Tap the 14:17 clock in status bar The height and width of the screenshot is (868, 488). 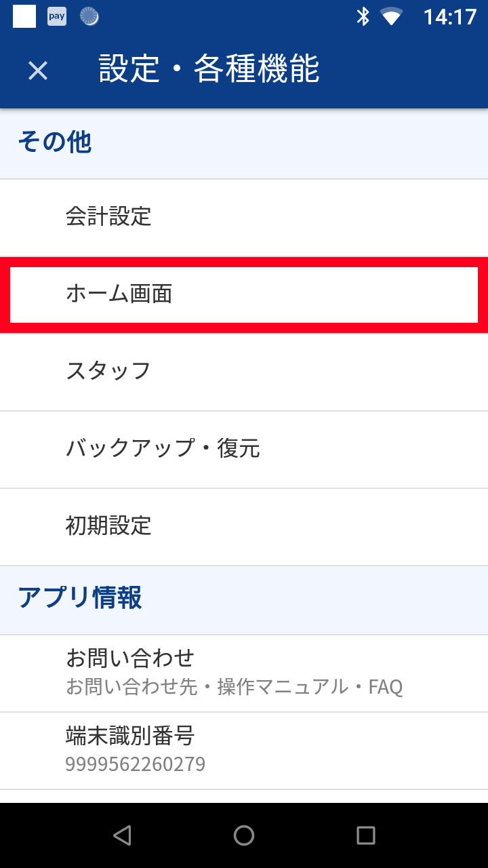(450, 16)
